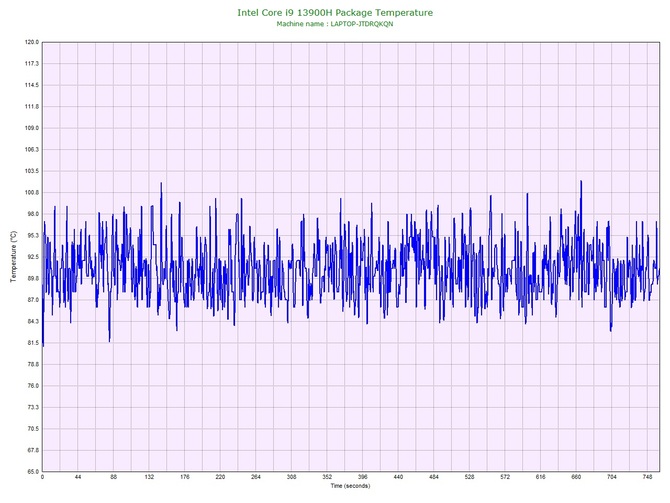Click the machine name LAPTOP-JTDRQKQN subtitle
This screenshot has width=670, height=503.
coord(335,24)
